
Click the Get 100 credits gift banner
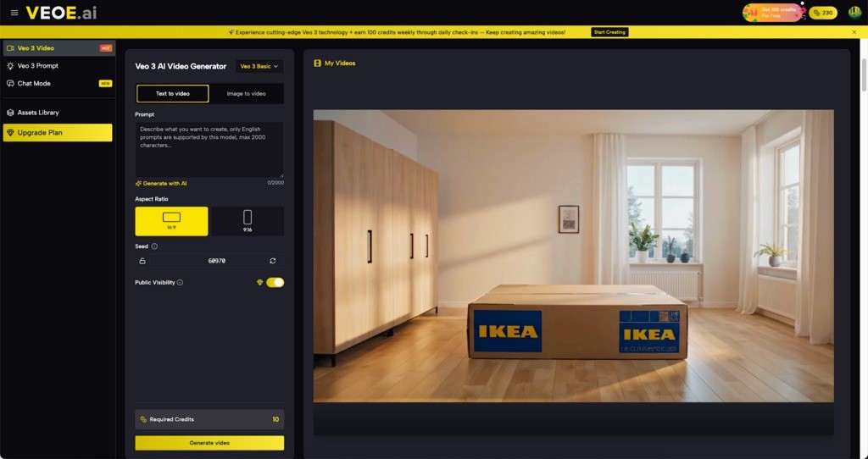[773, 12]
